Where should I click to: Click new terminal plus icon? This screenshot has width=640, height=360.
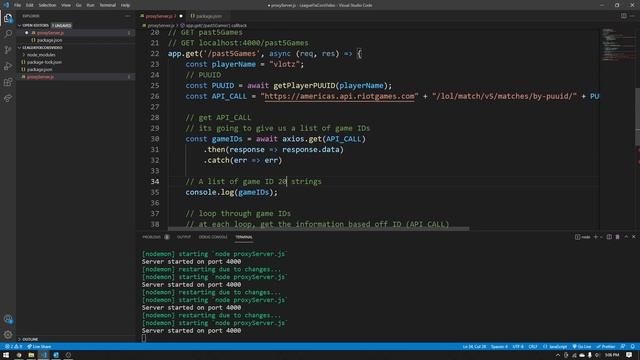[596, 237]
